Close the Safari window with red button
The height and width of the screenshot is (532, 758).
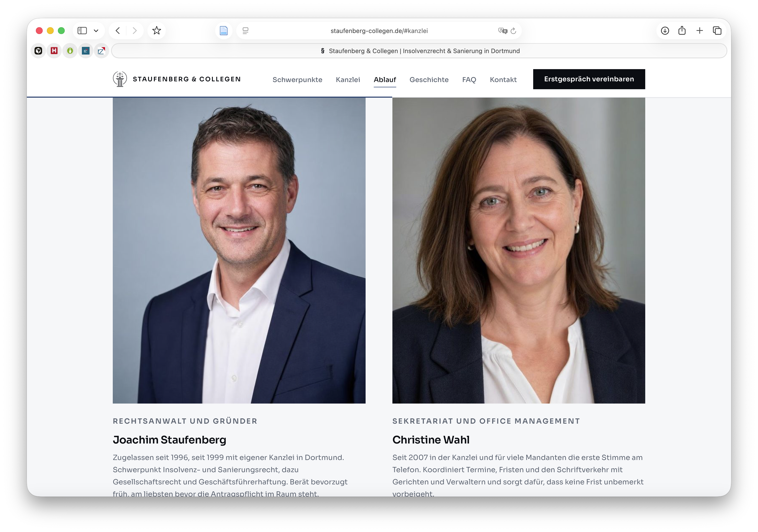[39, 31]
